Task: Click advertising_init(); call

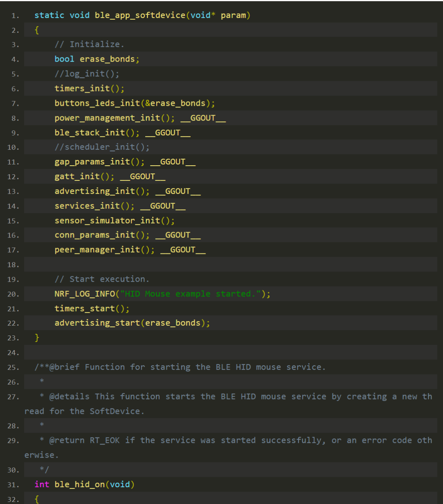Action: tap(102, 191)
